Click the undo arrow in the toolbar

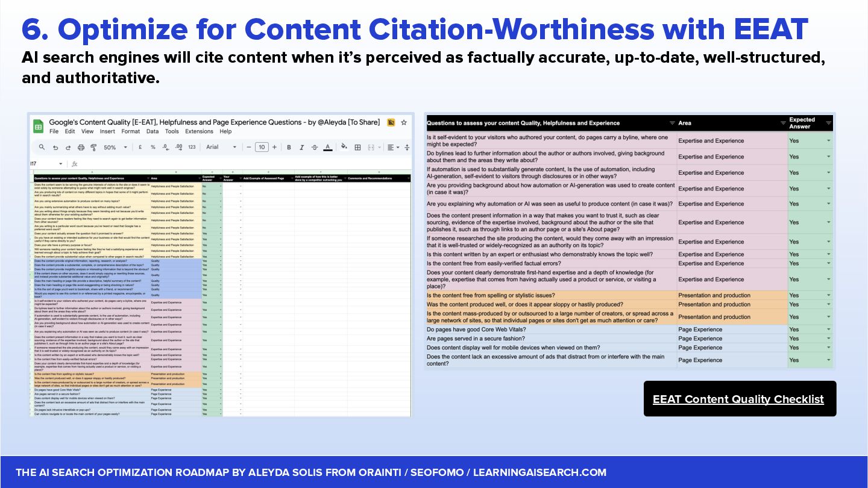[x=55, y=148]
